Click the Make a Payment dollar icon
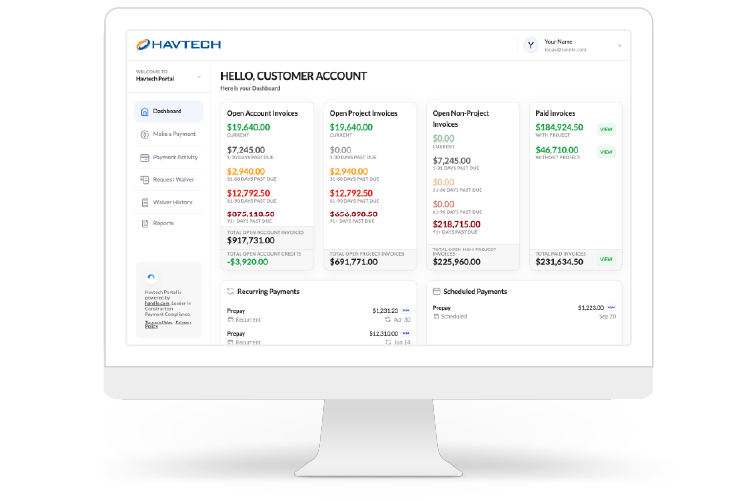This screenshot has width=751, height=501. pos(145,134)
